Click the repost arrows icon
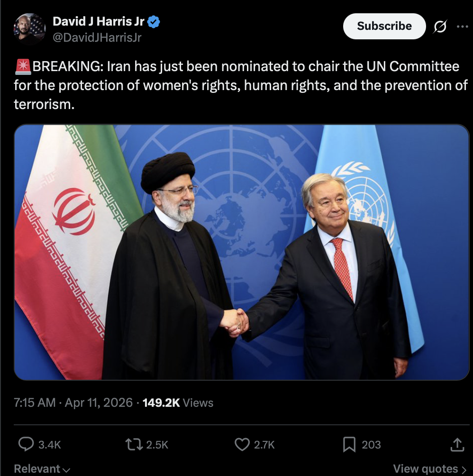 [134, 444]
